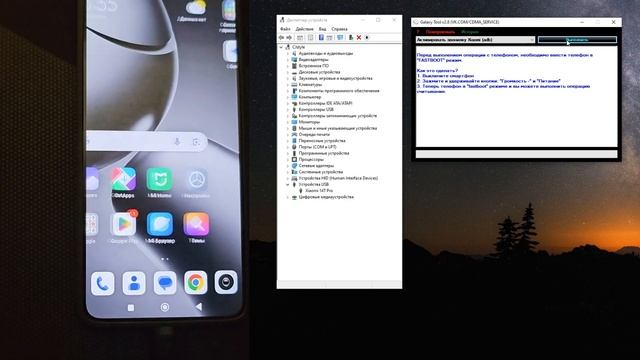The image size is (640, 360).
Task: Tap the Contacts icon on the phone dock
Action: point(134,283)
